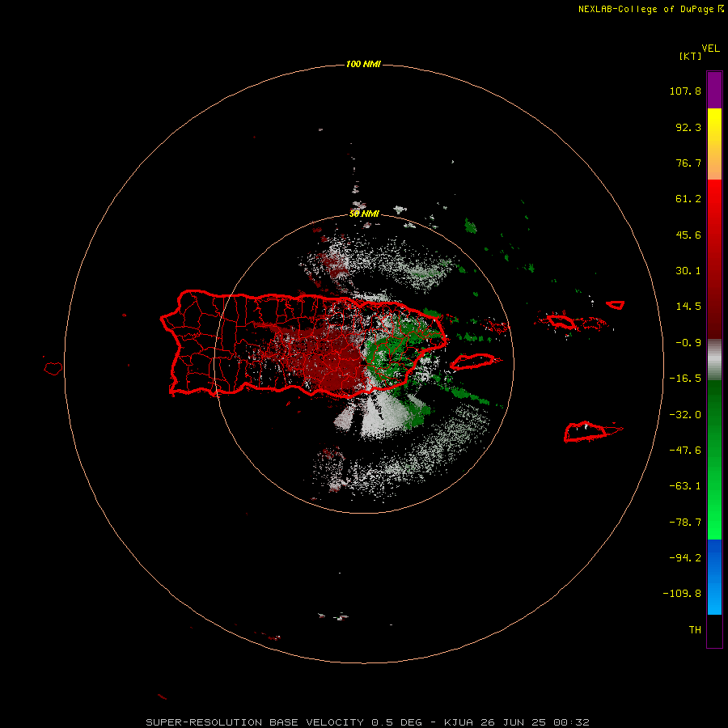Viewport: 728px width, 728px height.
Task: Click the -32.0 legend value
Action: [685, 415]
